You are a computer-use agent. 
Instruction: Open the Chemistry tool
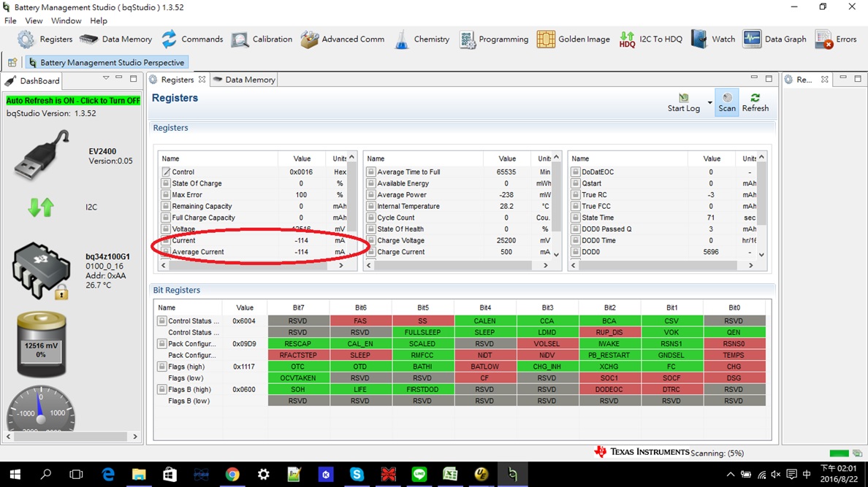[422, 39]
